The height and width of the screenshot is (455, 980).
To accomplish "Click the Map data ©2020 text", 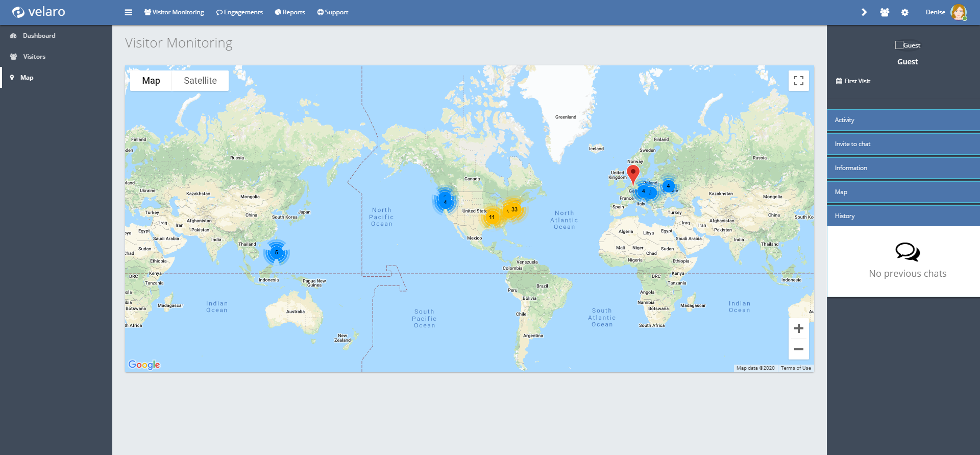I will point(755,368).
